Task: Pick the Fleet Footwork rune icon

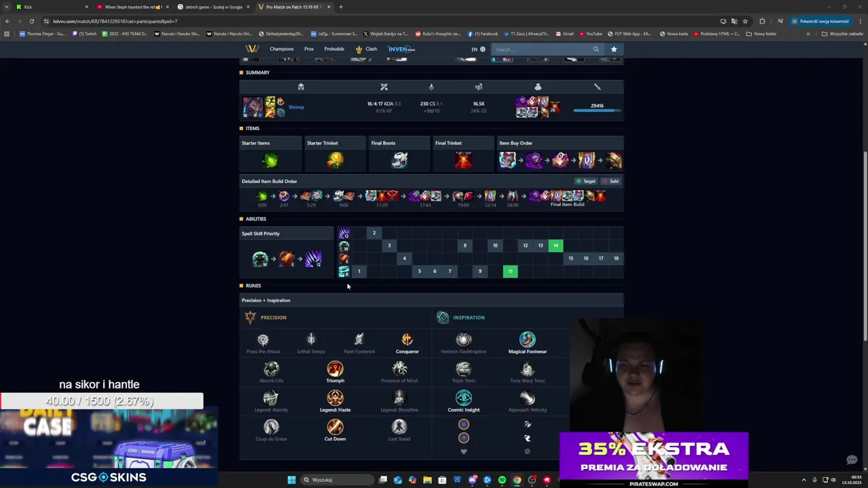Action: coord(359,340)
